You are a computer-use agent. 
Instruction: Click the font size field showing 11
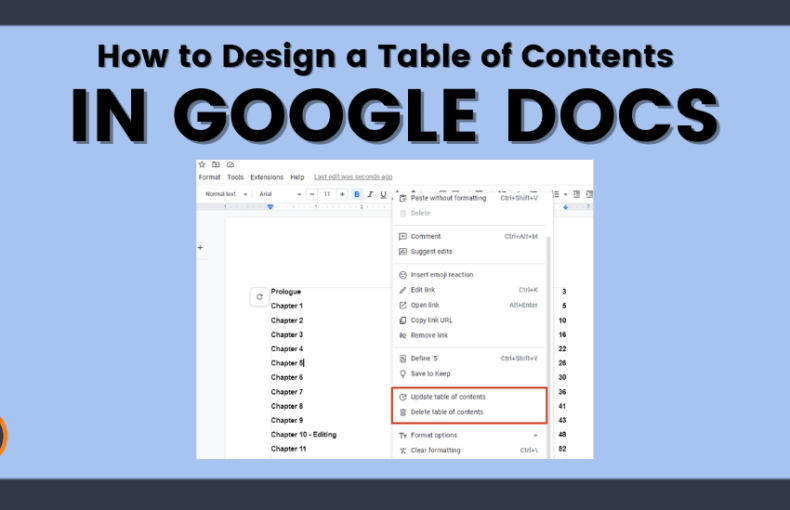[327, 194]
